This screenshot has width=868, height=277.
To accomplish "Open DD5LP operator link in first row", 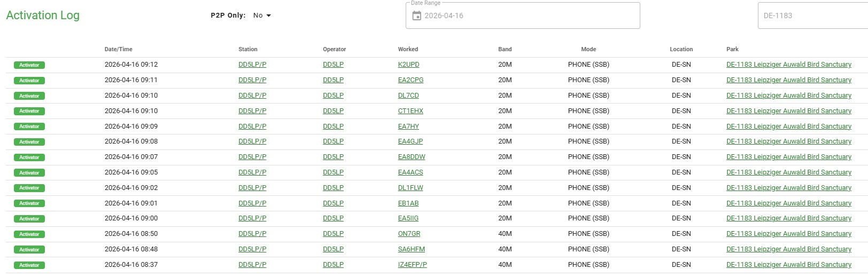I will (x=333, y=65).
